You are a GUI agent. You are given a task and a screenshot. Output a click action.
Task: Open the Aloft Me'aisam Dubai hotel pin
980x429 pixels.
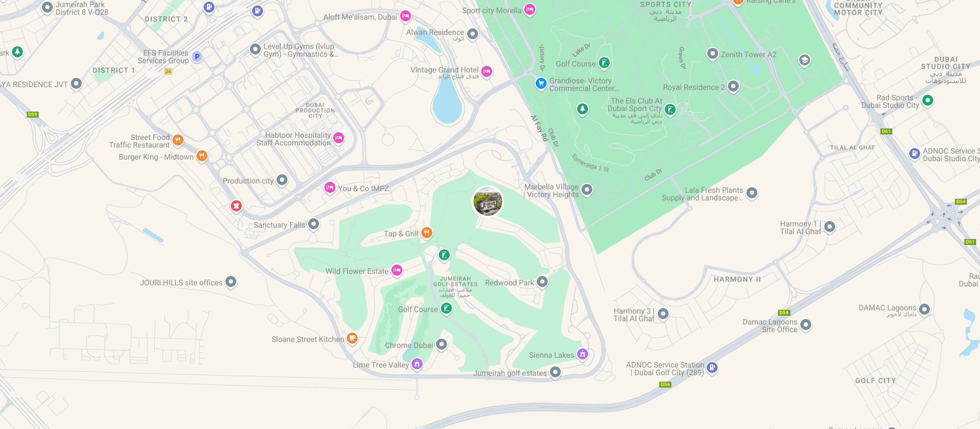click(406, 16)
